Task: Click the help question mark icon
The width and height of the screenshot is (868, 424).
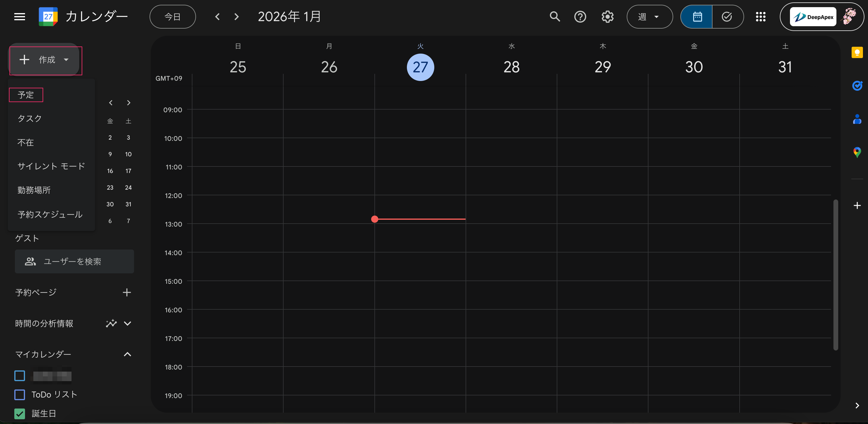Action: coord(580,16)
